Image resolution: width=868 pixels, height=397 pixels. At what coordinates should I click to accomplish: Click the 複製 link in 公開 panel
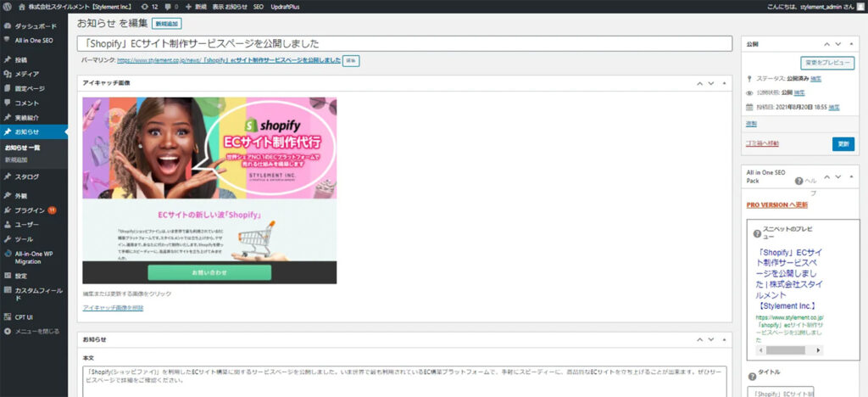[x=751, y=124]
